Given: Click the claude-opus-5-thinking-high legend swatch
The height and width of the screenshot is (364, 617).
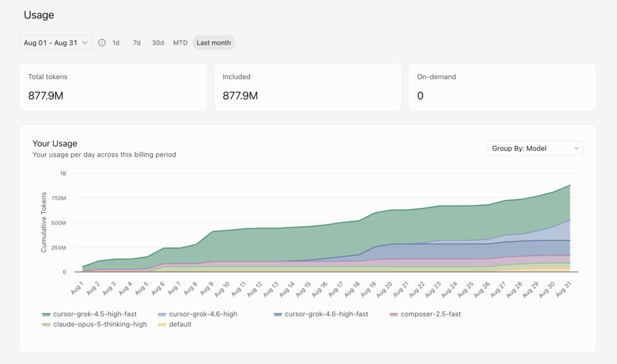Looking at the screenshot, I should 46,325.
